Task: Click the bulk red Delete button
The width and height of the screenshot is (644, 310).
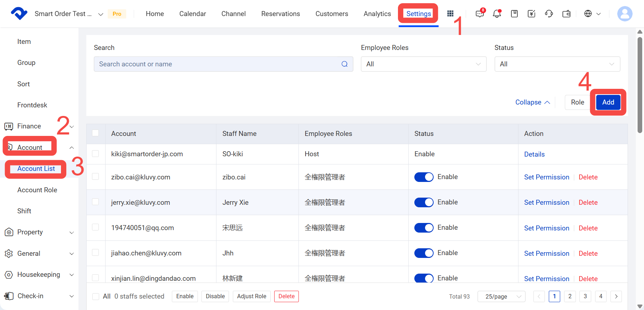Action: [x=286, y=296]
